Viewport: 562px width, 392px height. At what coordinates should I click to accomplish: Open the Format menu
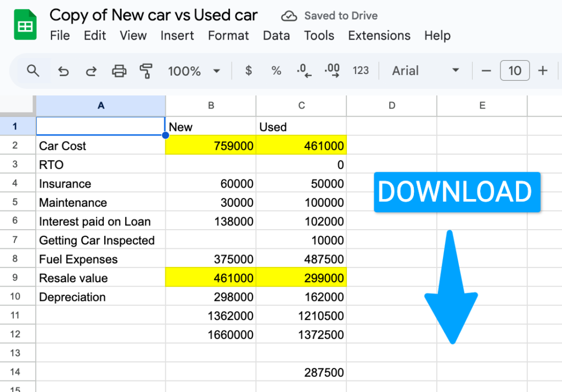tap(228, 36)
